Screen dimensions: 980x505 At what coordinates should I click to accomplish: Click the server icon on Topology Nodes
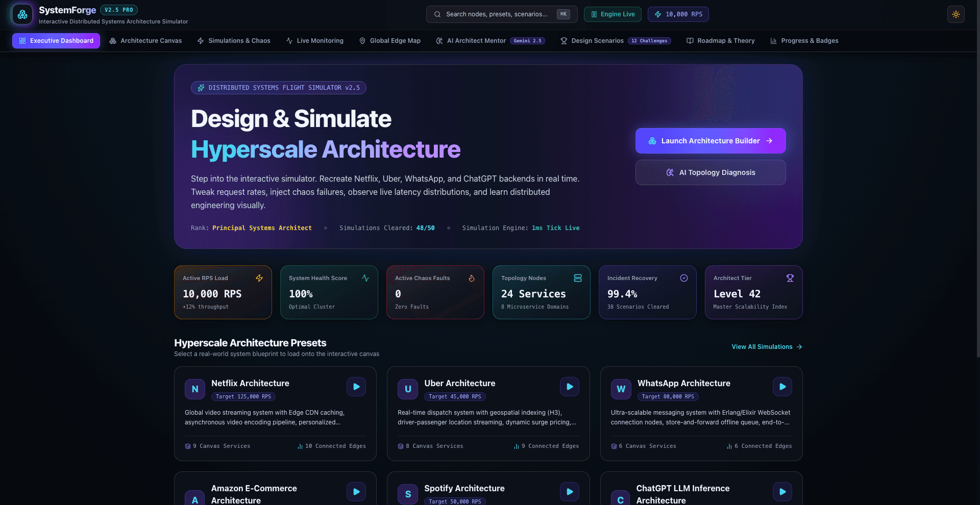[x=578, y=278]
